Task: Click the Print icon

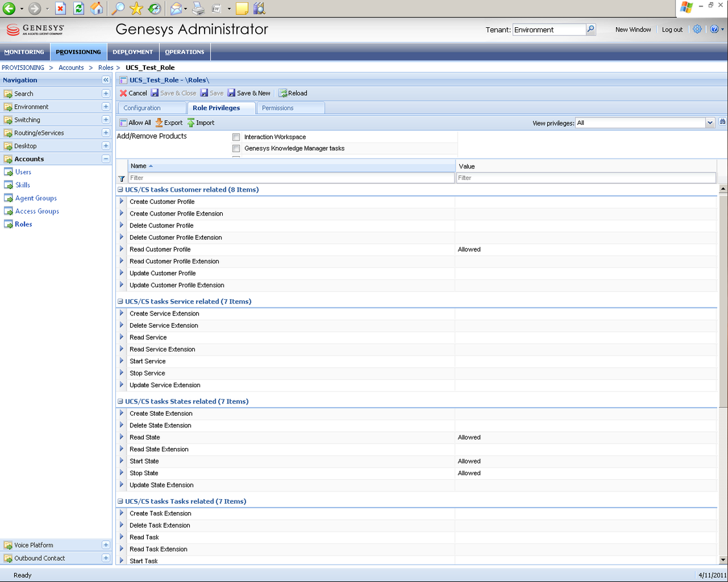Action: (198, 8)
